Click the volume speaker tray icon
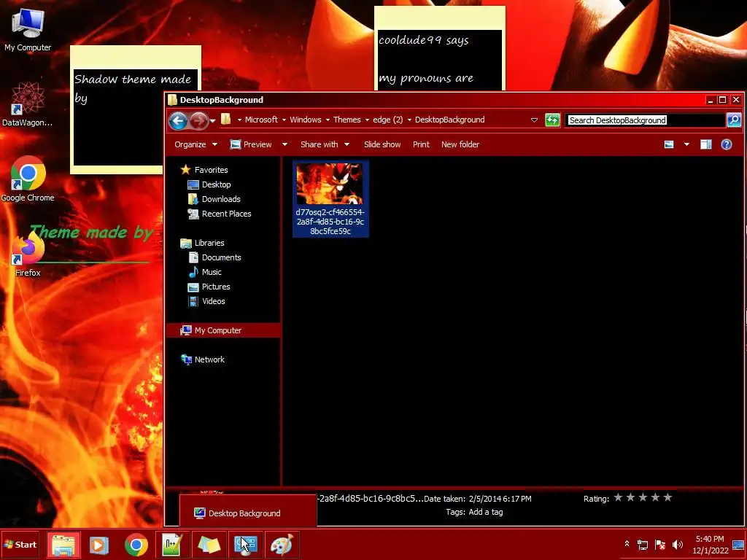This screenshot has height=560, width=747. click(677, 544)
